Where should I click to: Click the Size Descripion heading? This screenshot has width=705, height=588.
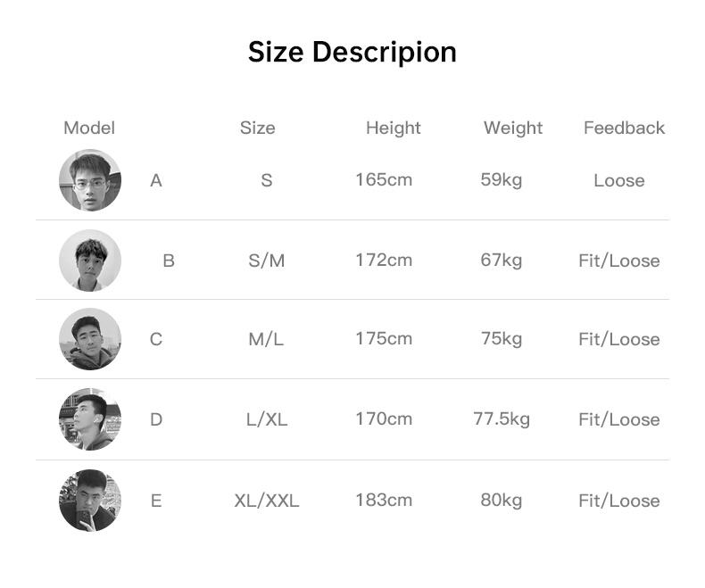coord(352,52)
